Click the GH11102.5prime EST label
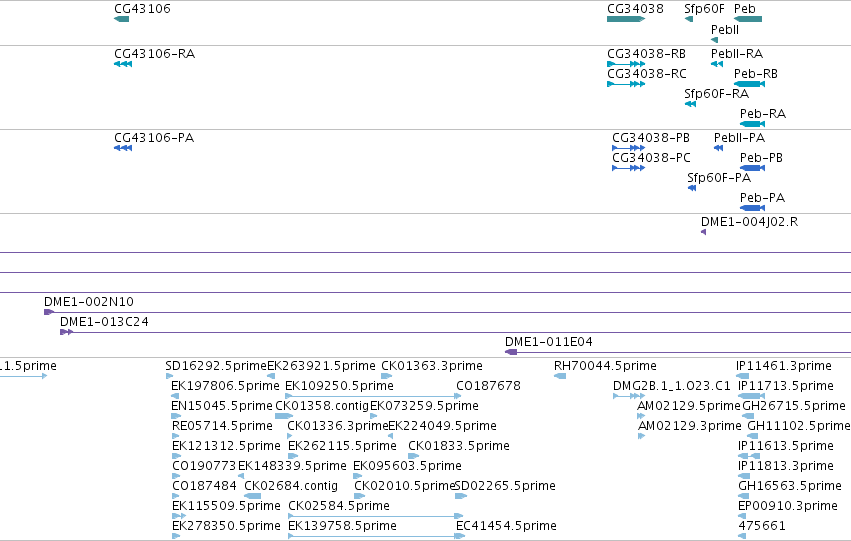Screen dimensions: 851x541 [x=799, y=426]
